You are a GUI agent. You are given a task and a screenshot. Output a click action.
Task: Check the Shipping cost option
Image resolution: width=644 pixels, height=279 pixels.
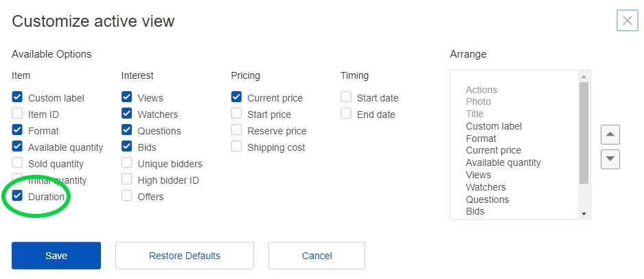click(x=237, y=147)
